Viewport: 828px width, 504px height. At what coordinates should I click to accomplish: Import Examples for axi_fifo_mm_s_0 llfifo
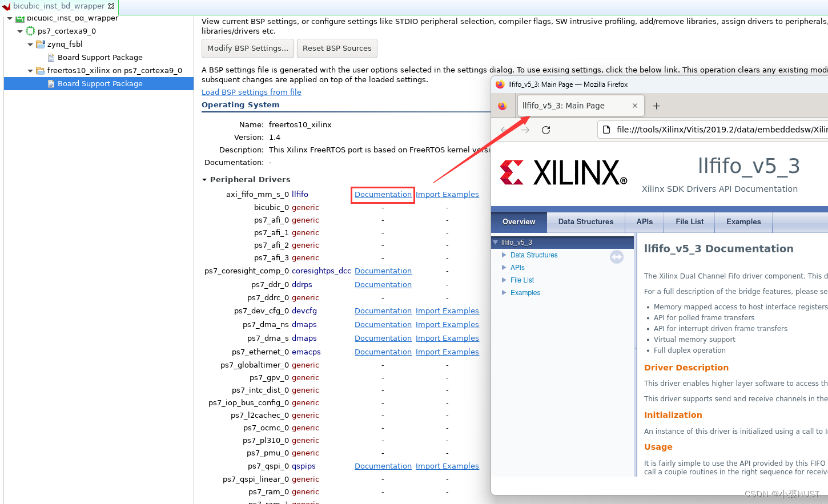447,195
